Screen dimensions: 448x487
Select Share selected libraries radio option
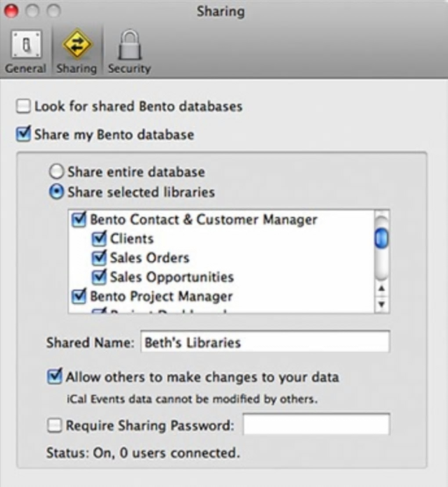tap(57, 192)
